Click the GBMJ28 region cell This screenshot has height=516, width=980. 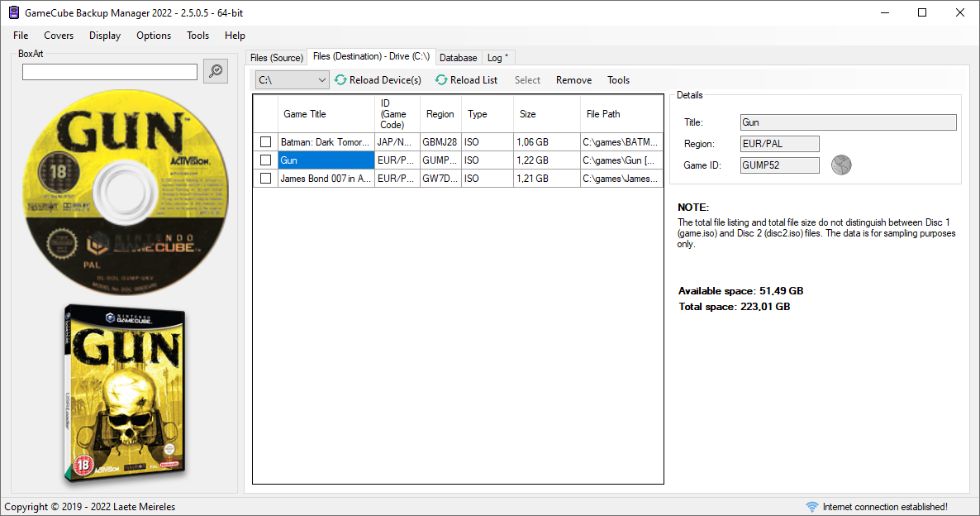click(x=440, y=142)
